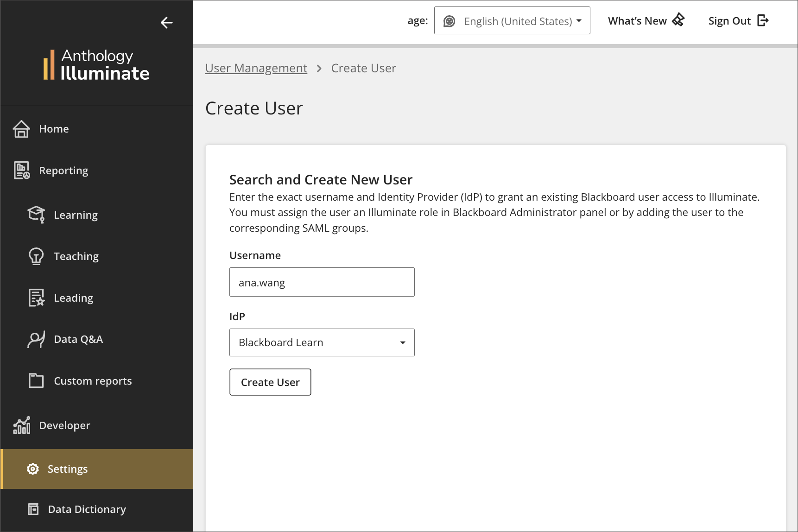Select the Developer chart icon

pos(21,425)
